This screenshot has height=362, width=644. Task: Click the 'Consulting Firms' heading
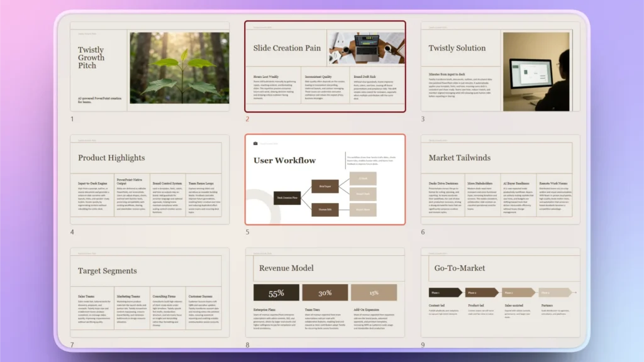pos(164,297)
